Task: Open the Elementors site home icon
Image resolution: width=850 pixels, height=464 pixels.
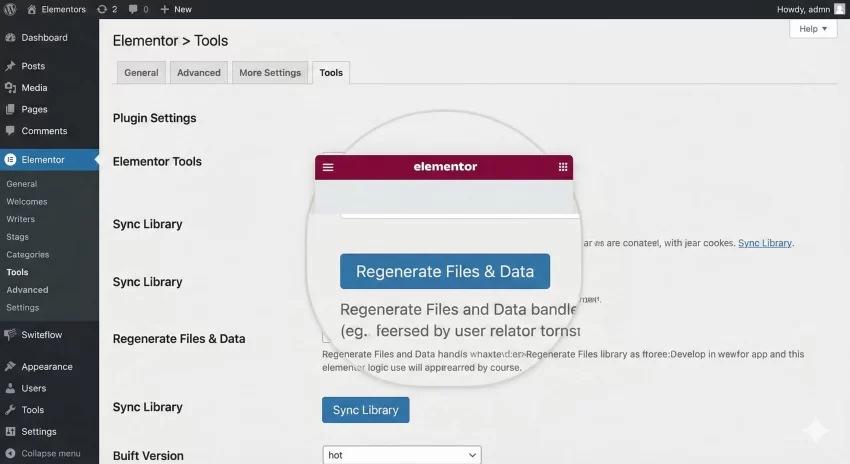Action: [31, 9]
